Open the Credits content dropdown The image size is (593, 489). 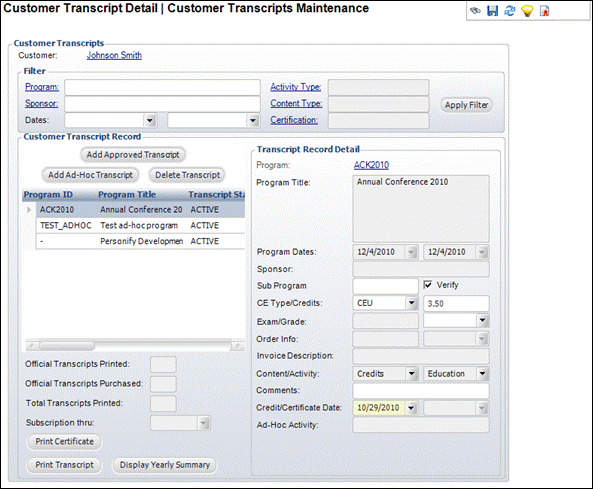point(411,374)
